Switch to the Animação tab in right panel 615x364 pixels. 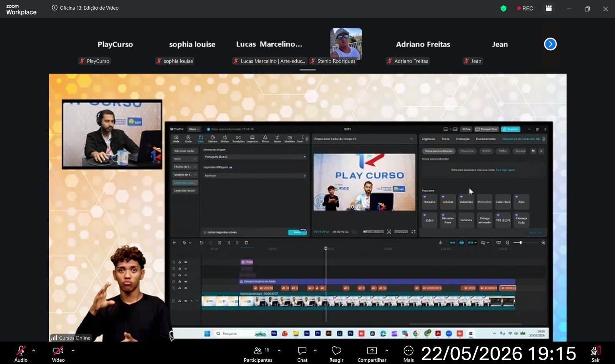click(x=462, y=139)
